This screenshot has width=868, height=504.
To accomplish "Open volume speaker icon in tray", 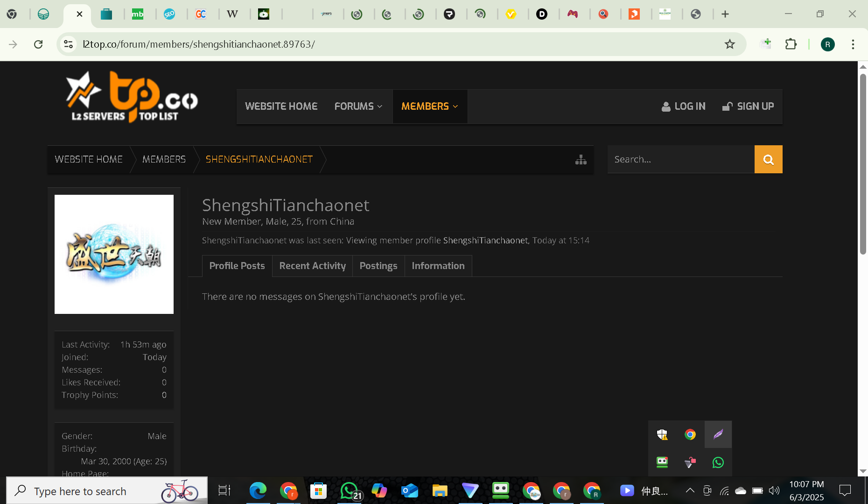I will coord(774,490).
